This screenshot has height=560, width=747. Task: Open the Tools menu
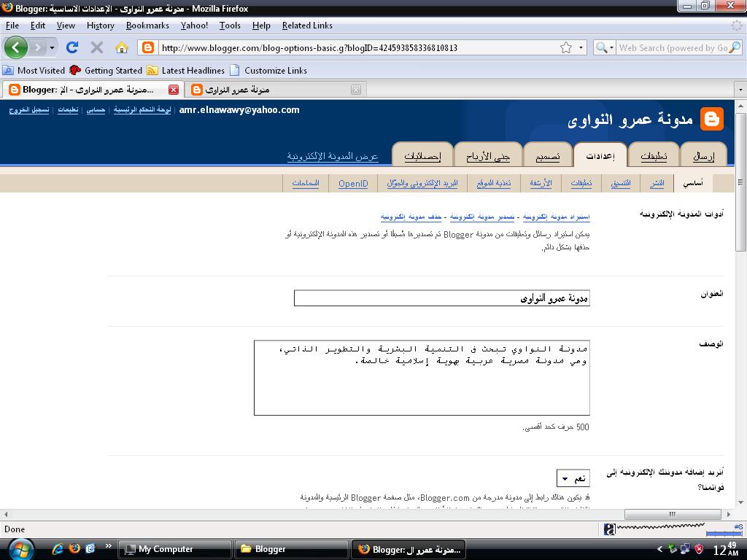coord(230,26)
